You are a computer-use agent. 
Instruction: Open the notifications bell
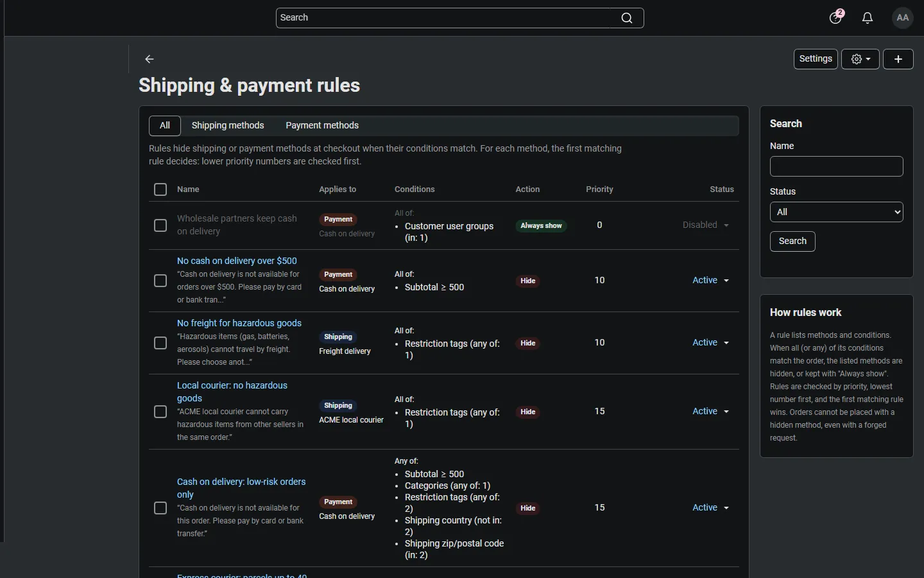coord(868,18)
